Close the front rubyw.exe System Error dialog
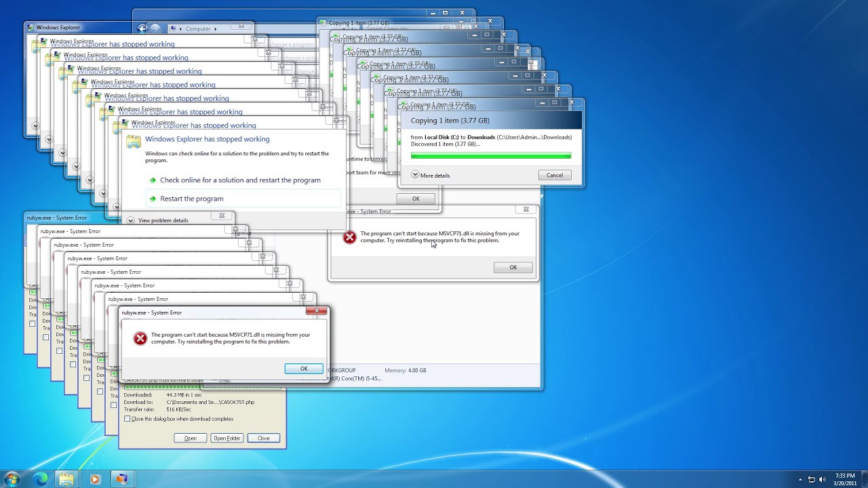The image size is (868, 488). click(316, 311)
